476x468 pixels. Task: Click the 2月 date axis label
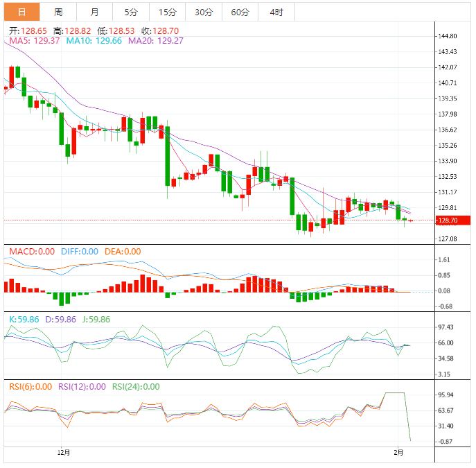coord(398,453)
